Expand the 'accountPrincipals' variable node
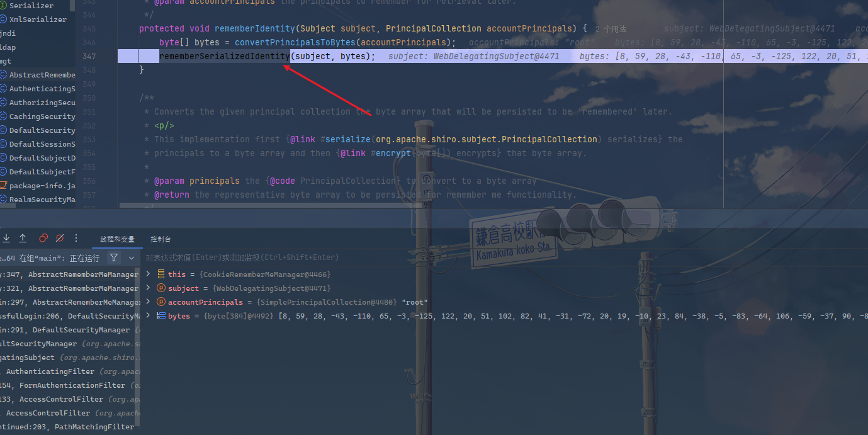 click(148, 302)
